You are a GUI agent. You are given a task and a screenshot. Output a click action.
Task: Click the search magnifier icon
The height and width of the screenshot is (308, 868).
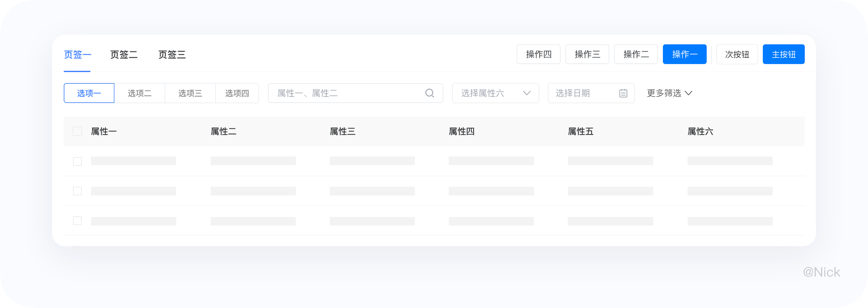429,93
